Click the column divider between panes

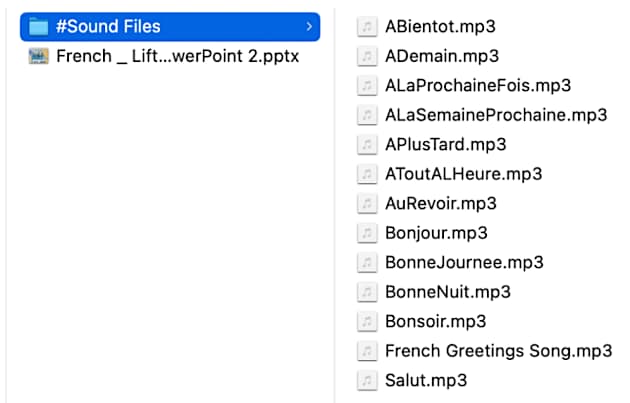[x=333, y=200]
